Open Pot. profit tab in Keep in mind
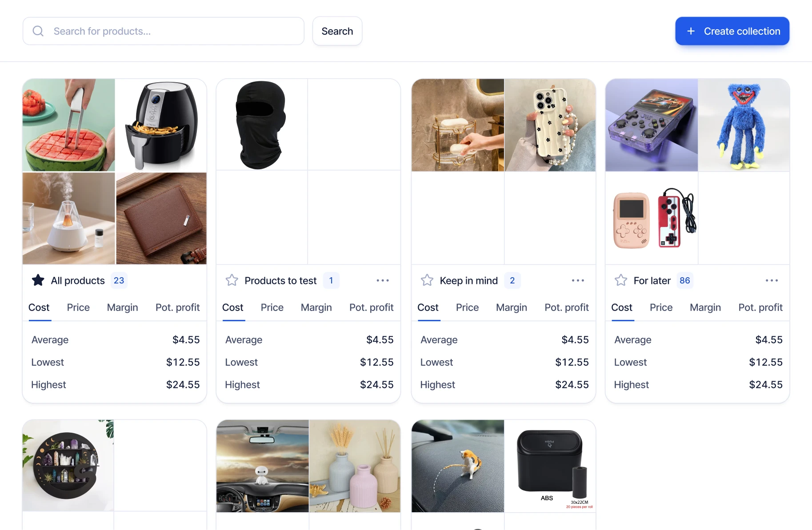Image resolution: width=812 pixels, height=530 pixels. pos(567,307)
